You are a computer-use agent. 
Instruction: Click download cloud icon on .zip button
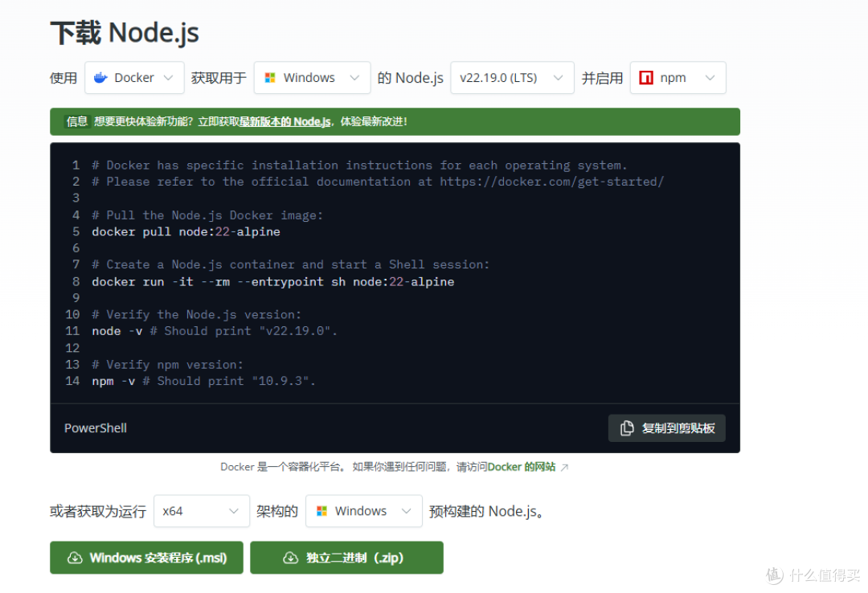[291, 558]
